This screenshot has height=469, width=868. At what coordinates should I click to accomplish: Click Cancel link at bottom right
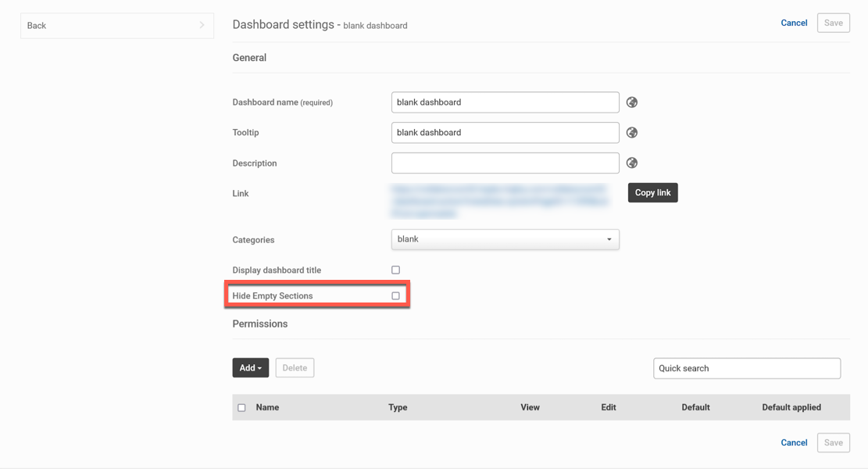pyautogui.click(x=794, y=442)
